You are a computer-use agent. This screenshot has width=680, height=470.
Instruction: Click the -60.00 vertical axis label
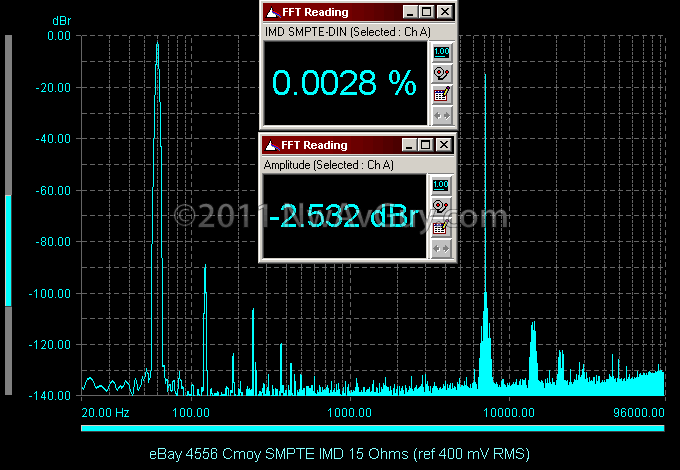[x=53, y=190]
